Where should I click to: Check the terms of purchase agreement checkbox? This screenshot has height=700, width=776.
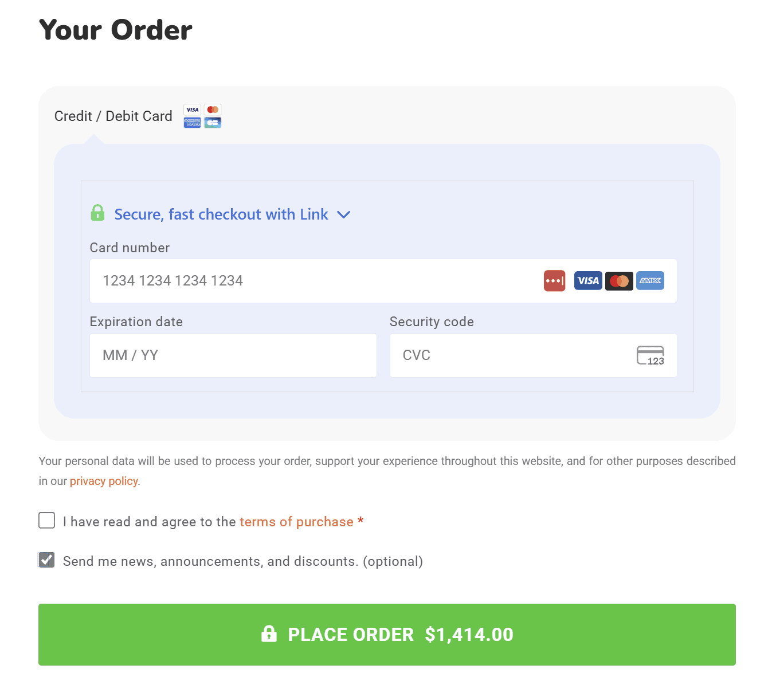pyautogui.click(x=46, y=521)
